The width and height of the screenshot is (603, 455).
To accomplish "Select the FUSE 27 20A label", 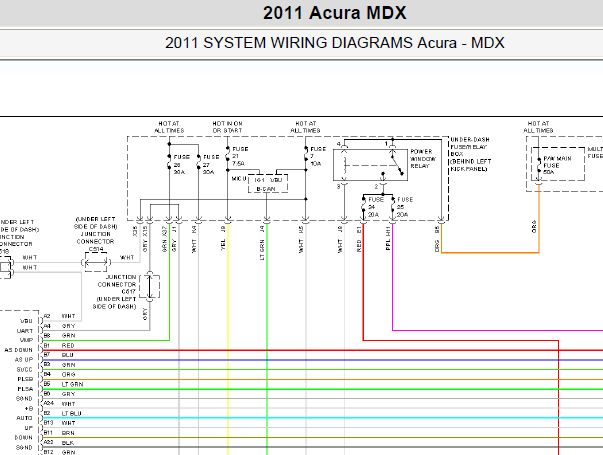I will tap(211, 164).
